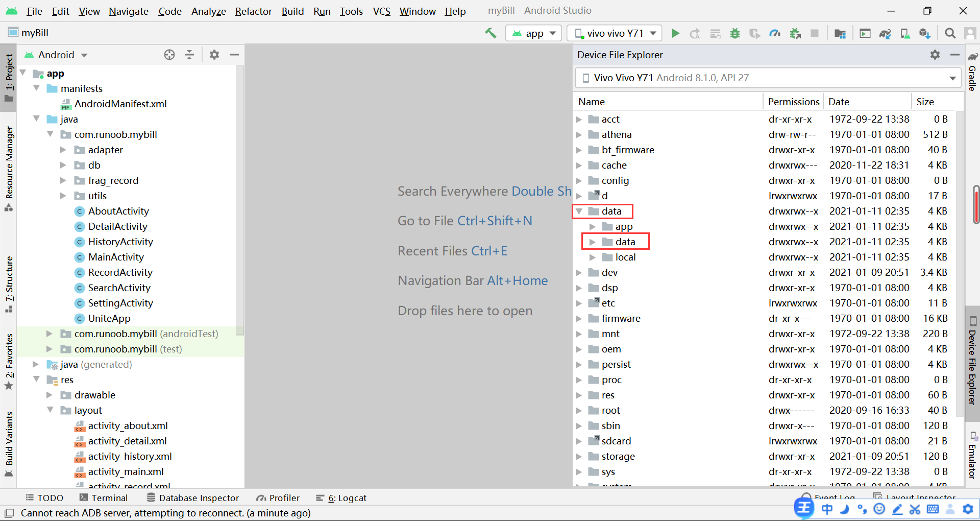This screenshot has width=980, height=521.
Task: Open the File menu
Action: click(x=34, y=11)
